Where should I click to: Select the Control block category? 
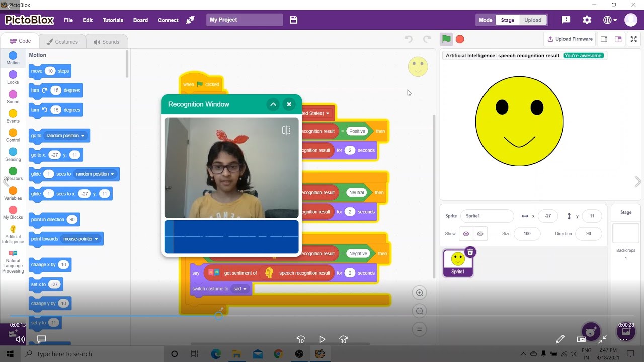[x=13, y=136]
